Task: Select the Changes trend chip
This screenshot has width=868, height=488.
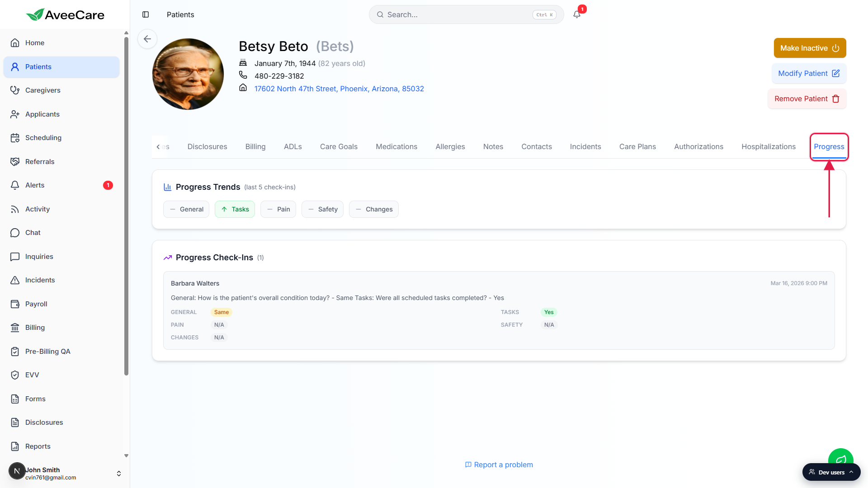Action: 374,209
